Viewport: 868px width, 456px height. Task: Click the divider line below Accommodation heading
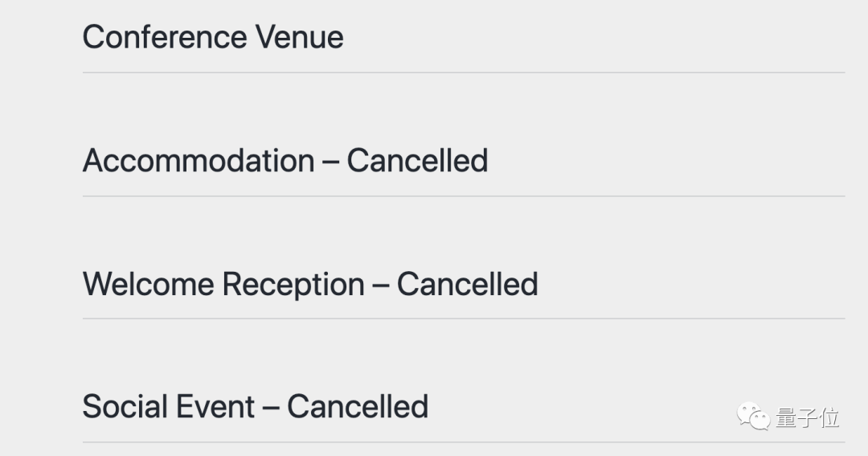pyautogui.click(x=463, y=196)
